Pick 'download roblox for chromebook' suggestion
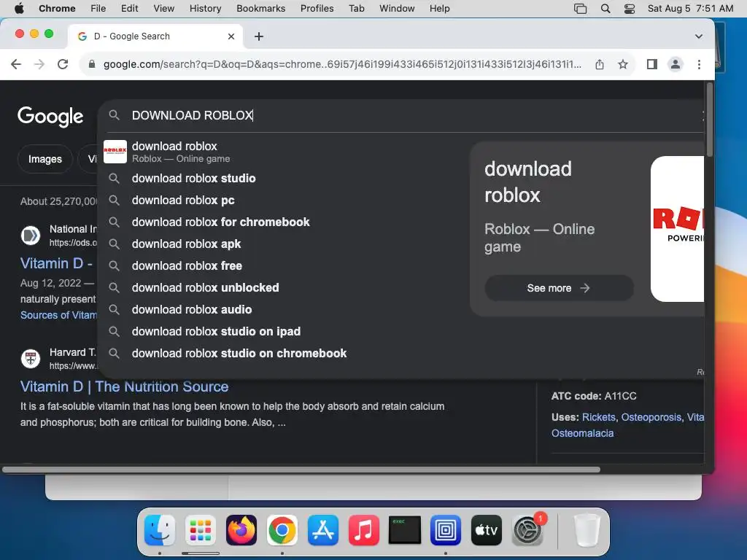747x560 pixels. click(284, 222)
